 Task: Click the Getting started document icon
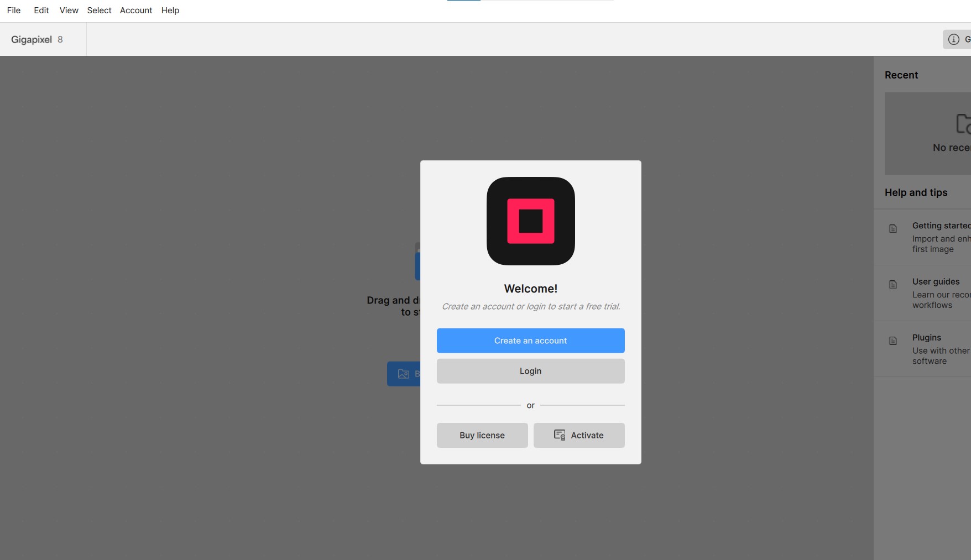[x=892, y=229]
